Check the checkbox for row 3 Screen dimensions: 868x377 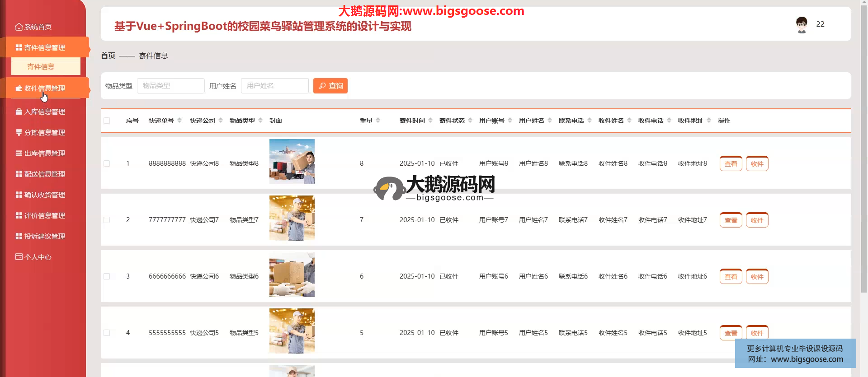[x=107, y=276]
